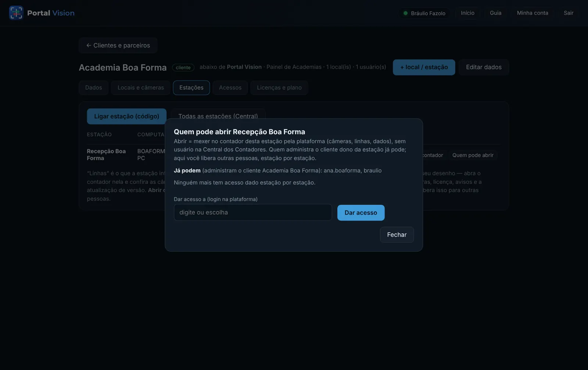This screenshot has width=588, height=370.
Task: Click the Dar acesso button
Action: [361, 213]
